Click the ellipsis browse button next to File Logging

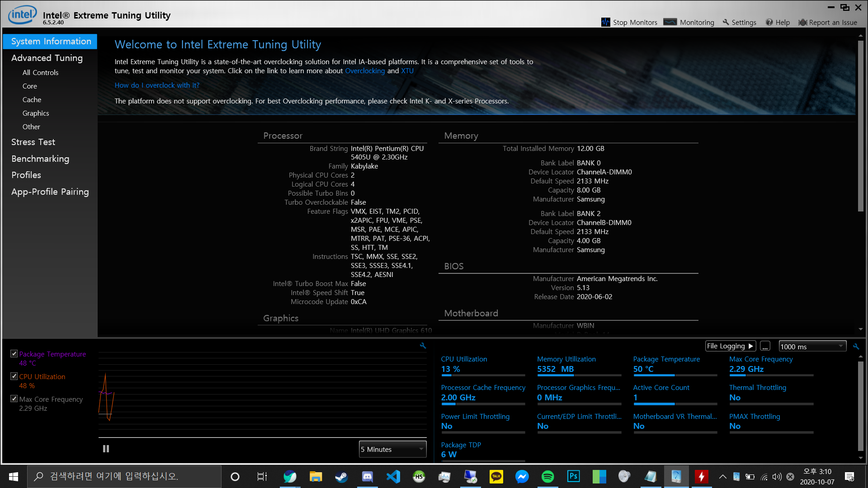pos(765,346)
